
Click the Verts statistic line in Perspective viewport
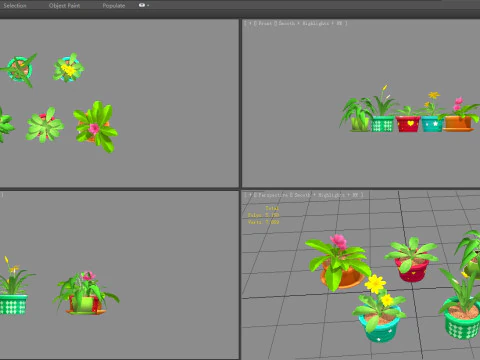pos(263,222)
